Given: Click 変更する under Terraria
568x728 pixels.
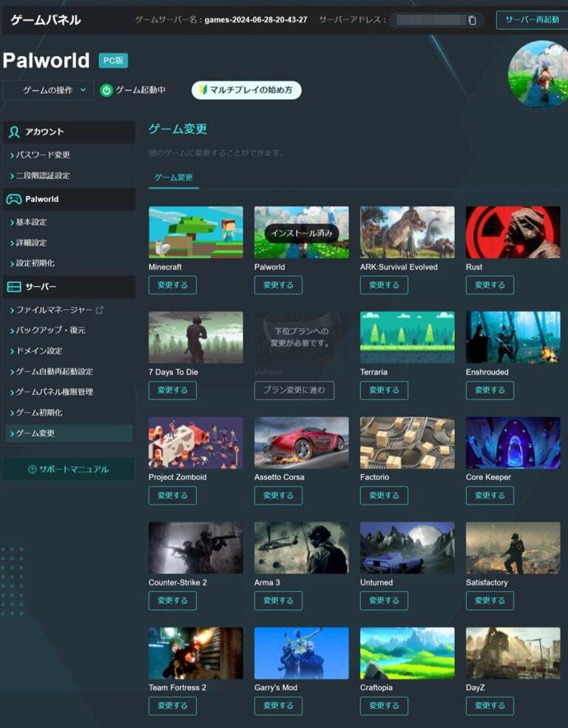Looking at the screenshot, I should (x=385, y=390).
